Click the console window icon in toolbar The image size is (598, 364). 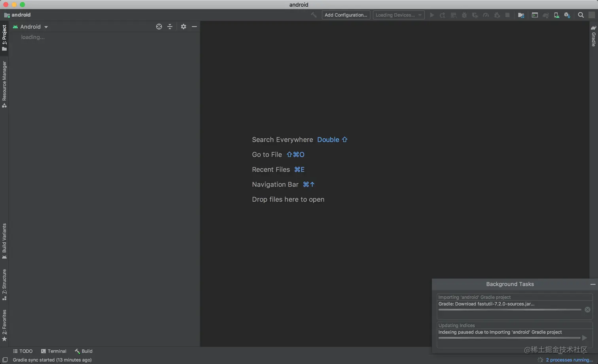click(535, 15)
